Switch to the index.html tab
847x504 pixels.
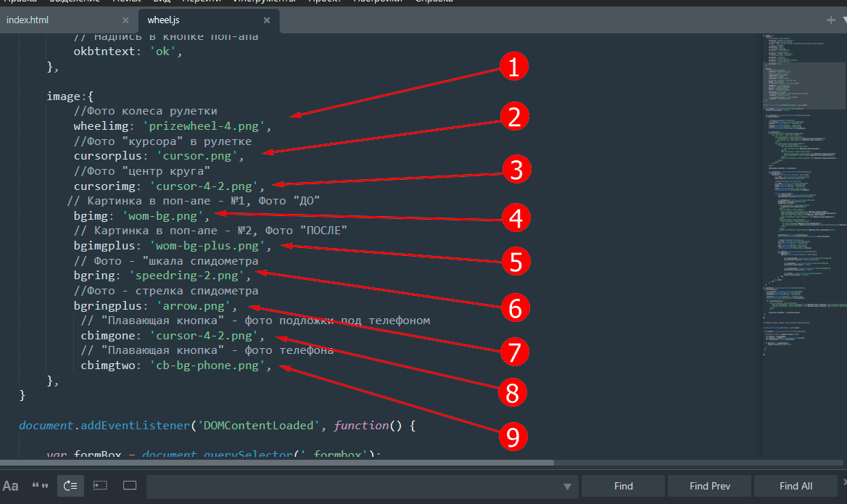27,20
